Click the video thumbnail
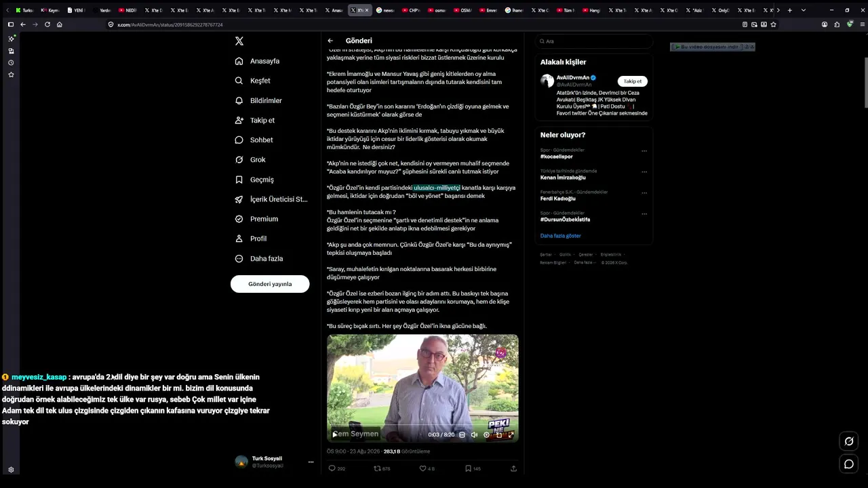The width and height of the screenshot is (868, 488). (422, 388)
